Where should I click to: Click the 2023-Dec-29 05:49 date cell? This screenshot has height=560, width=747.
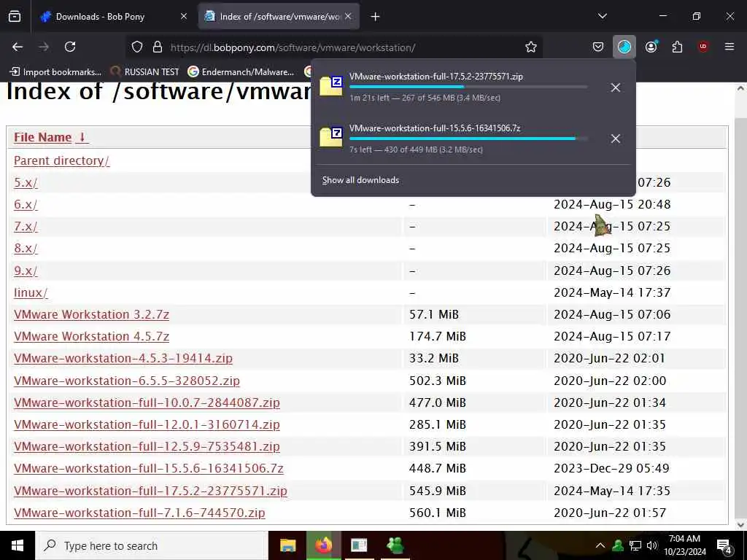coord(611,468)
